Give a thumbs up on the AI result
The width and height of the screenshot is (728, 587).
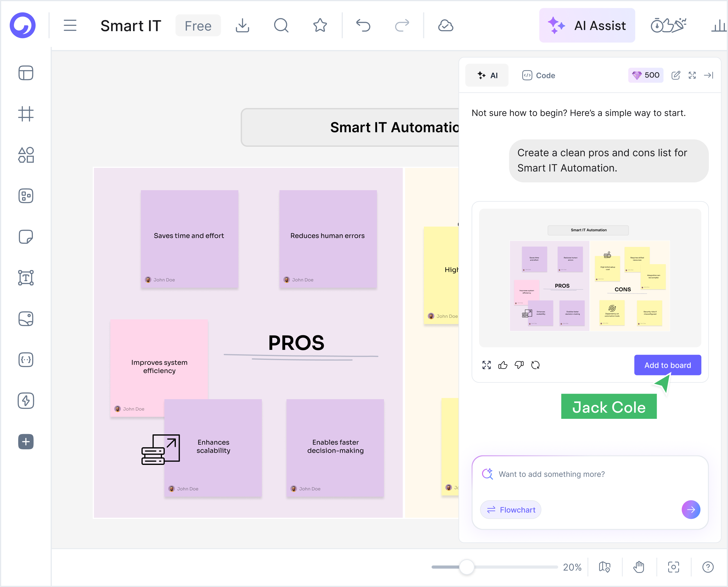click(503, 365)
